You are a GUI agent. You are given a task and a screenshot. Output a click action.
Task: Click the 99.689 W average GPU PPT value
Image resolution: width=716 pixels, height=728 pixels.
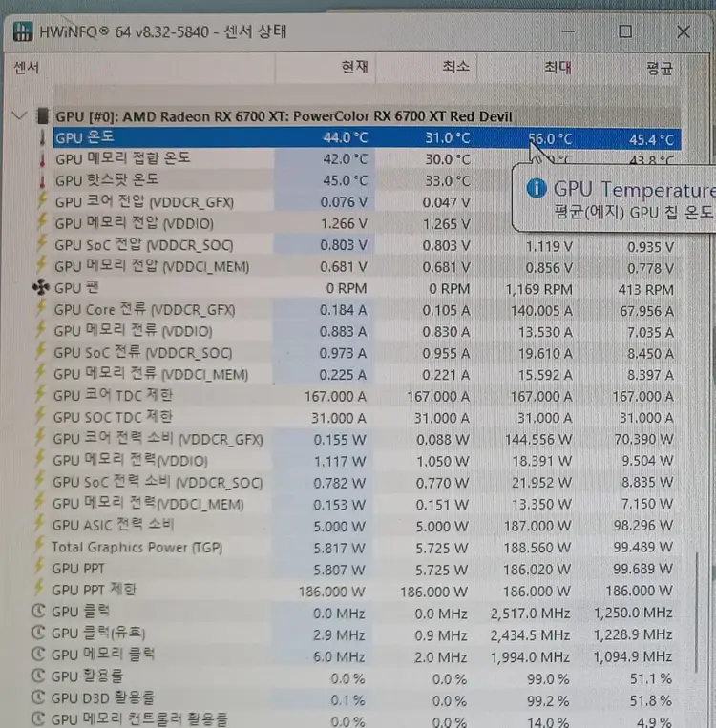click(x=643, y=570)
